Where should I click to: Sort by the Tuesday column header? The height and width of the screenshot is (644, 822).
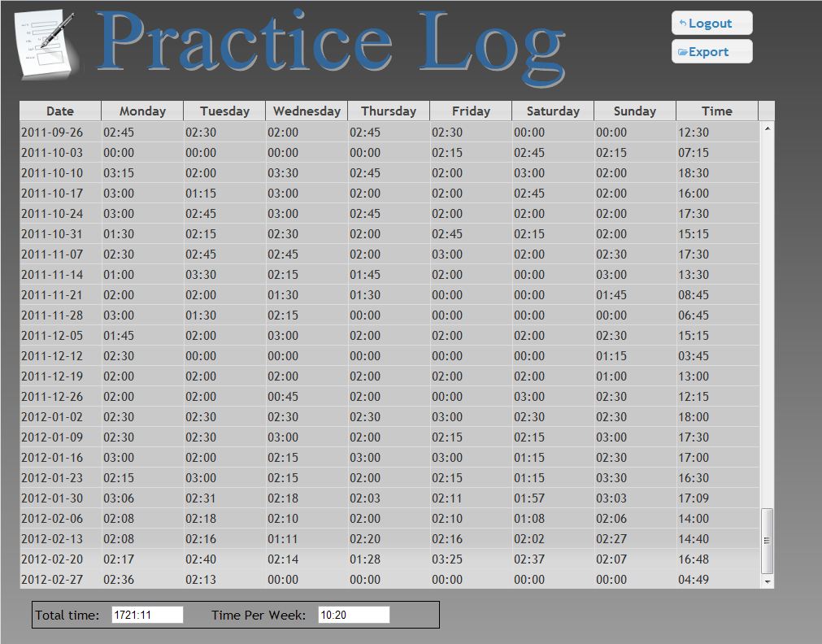click(224, 111)
